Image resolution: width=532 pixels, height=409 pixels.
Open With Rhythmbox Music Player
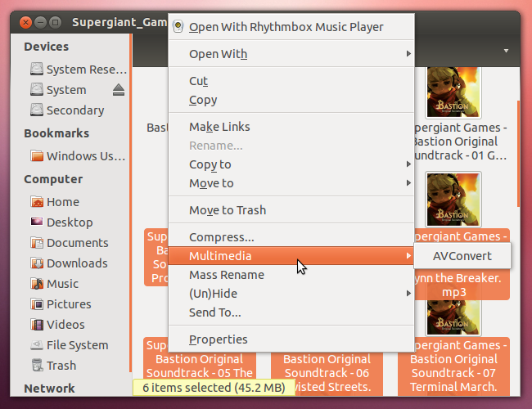point(291,27)
